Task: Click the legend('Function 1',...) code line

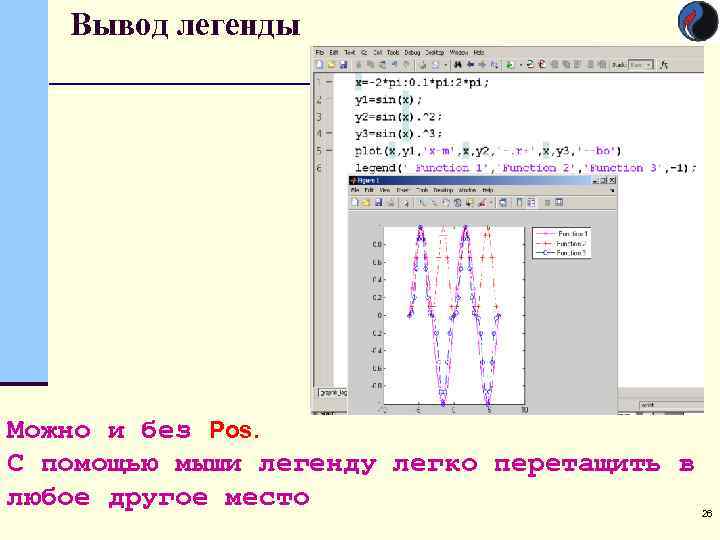Action: click(526, 168)
